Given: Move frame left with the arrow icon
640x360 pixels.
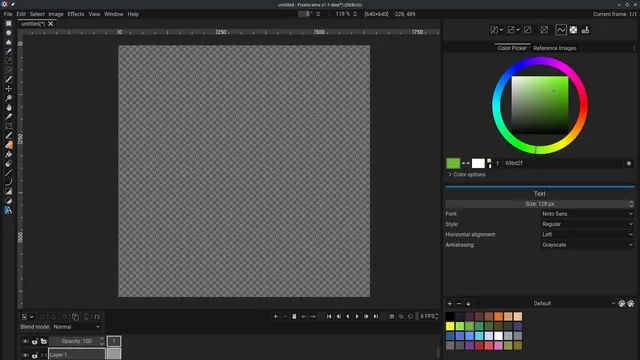Looking at the screenshot, I should [x=304, y=316].
